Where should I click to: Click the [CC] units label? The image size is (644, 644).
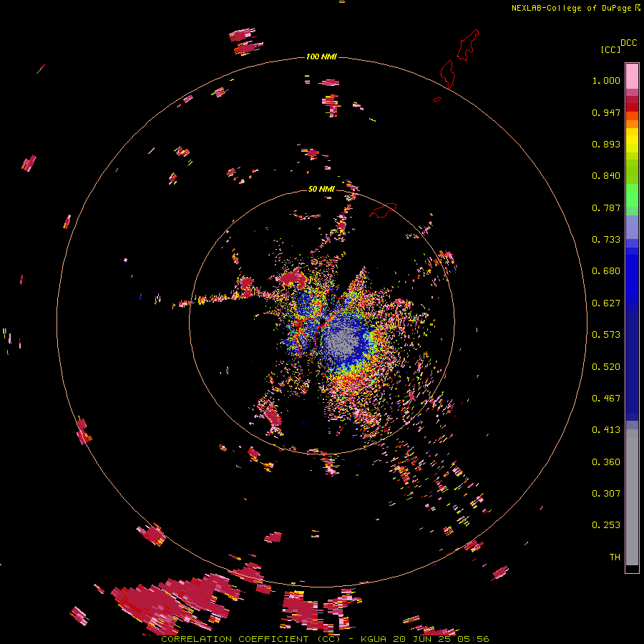click(x=610, y=49)
